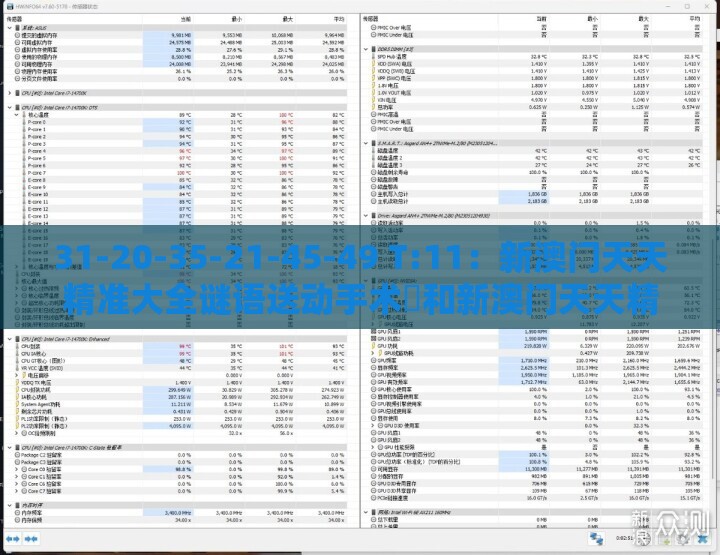The height and width of the screenshot is (555, 720).
Task: Click the chip icon of Drive: Asgard header
Action: coord(373,215)
